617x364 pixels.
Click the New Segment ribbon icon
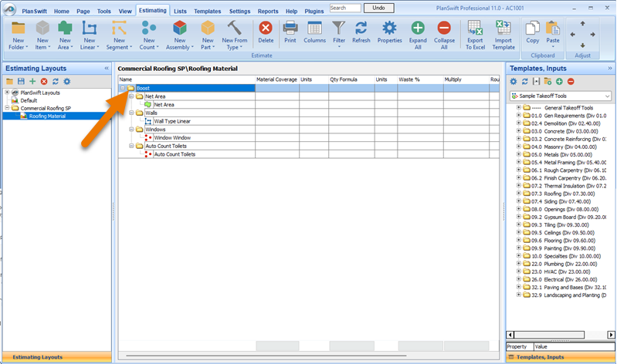pyautogui.click(x=119, y=29)
